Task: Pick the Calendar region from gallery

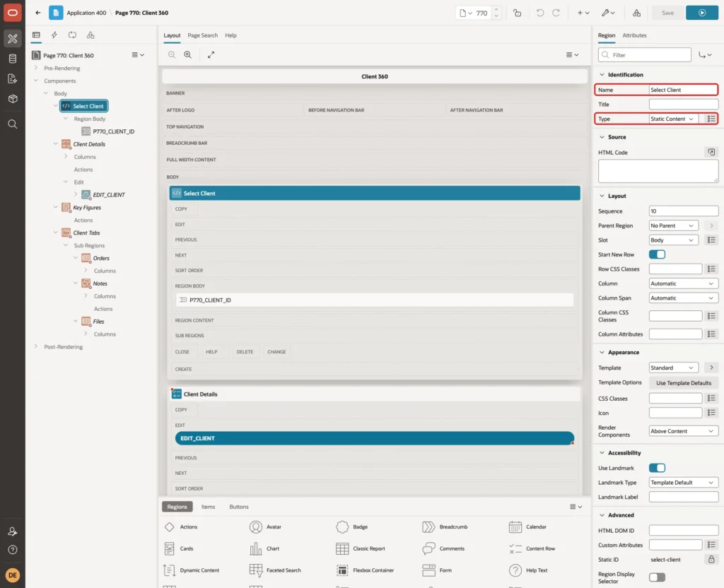Action: [x=527, y=527]
